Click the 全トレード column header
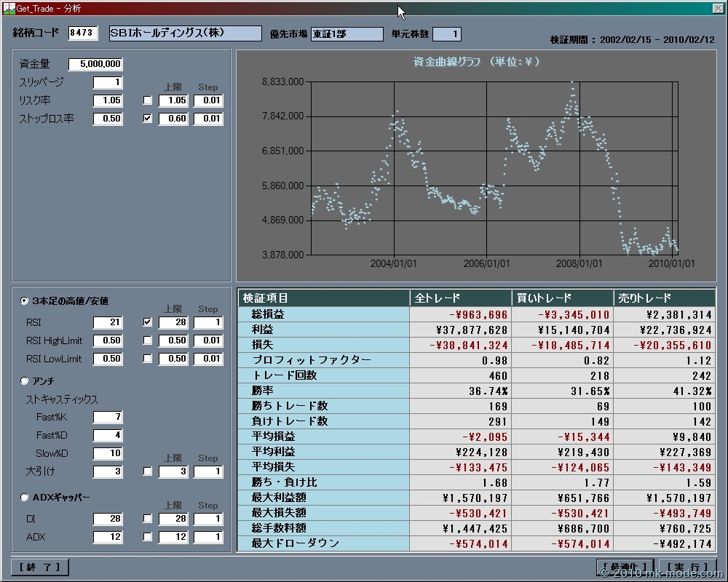The height and width of the screenshot is (582, 728). pyautogui.click(x=460, y=298)
